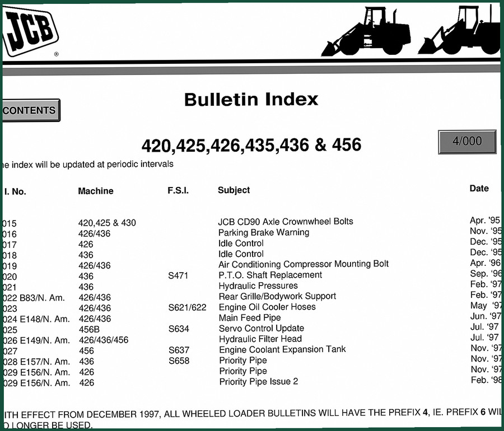Click bulletin number '028 E157/N. Am.'
504x431 pixels.
pos(36,362)
